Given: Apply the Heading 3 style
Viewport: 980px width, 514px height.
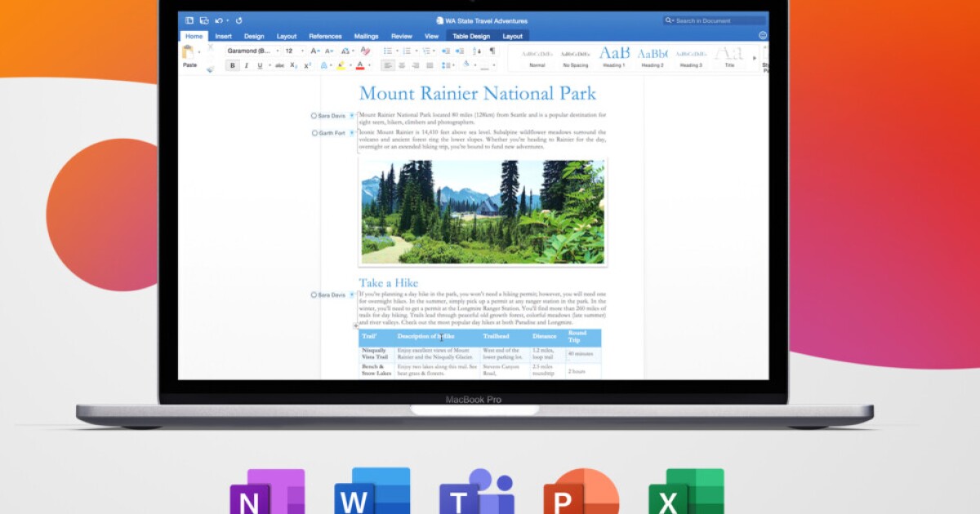Looking at the screenshot, I should [x=691, y=57].
